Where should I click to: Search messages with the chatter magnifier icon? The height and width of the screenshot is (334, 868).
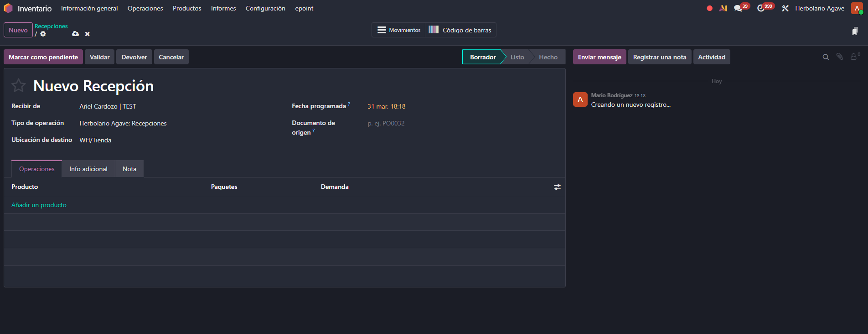826,57
